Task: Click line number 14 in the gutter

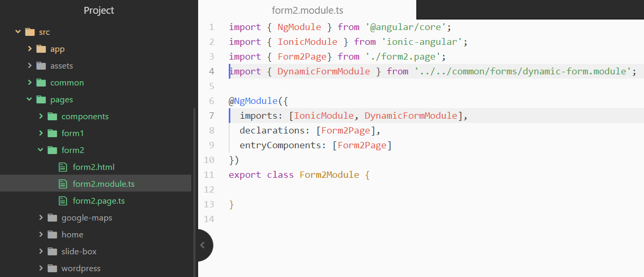Action: [209, 219]
